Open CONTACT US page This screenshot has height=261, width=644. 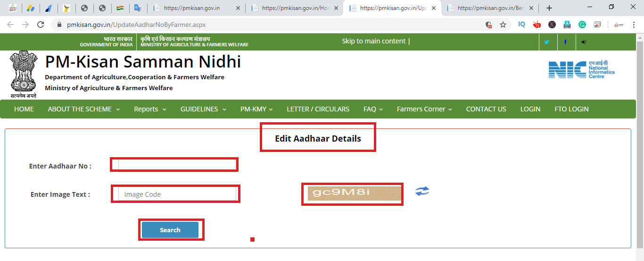pyautogui.click(x=486, y=109)
